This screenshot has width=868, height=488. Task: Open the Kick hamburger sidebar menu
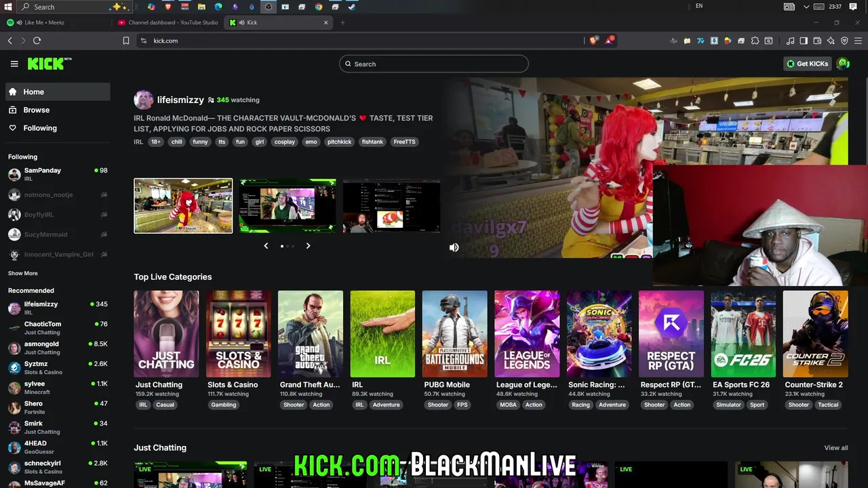click(14, 64)
